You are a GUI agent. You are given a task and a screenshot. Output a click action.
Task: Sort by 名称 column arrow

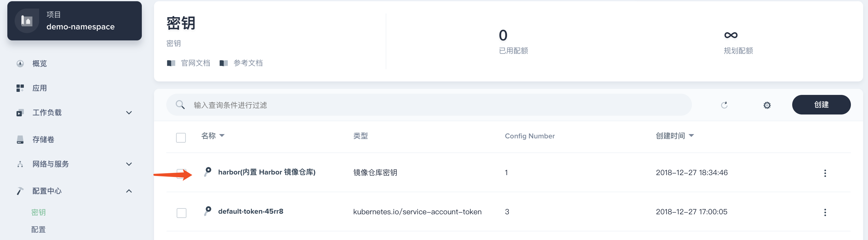222,136
